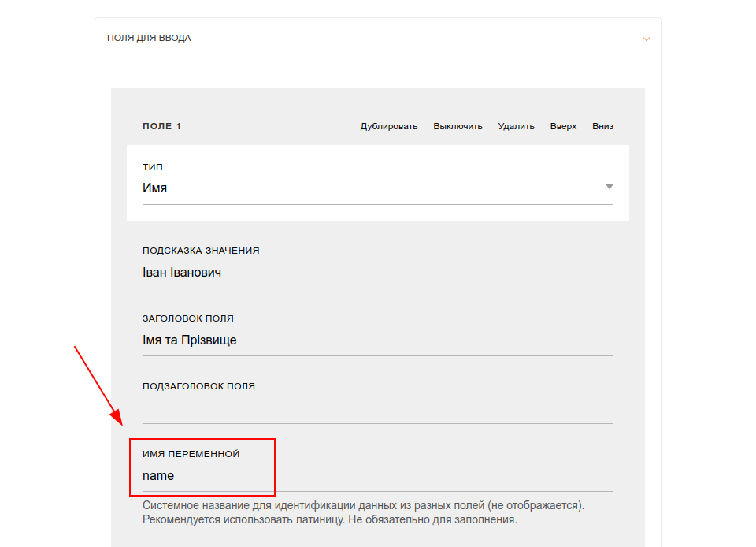Image resolution: width=756 pixels, height=547 pixels.
Task: Click the ПОЛЯ ДЛЯ ВВОДА section header
Action: click(x=149, y=38)
